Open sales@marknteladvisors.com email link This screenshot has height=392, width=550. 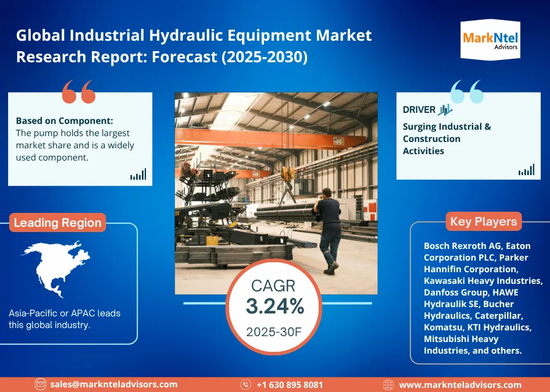[x=113, y=384]
